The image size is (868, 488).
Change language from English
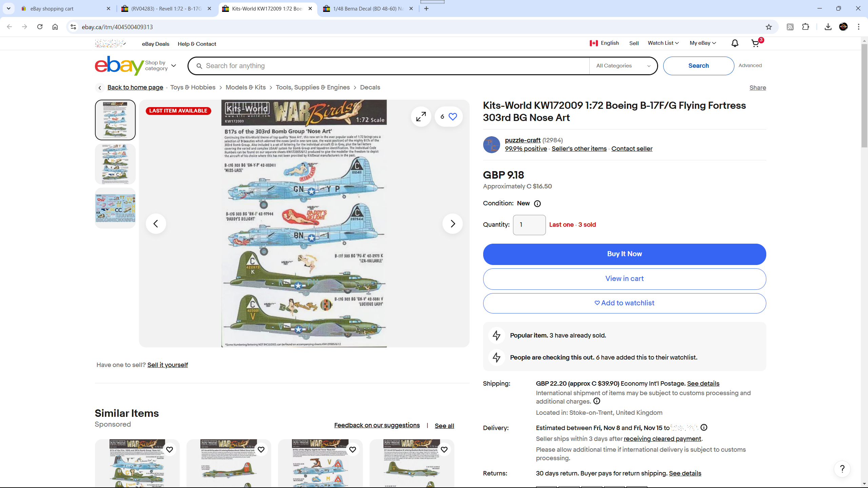point(604,43)
